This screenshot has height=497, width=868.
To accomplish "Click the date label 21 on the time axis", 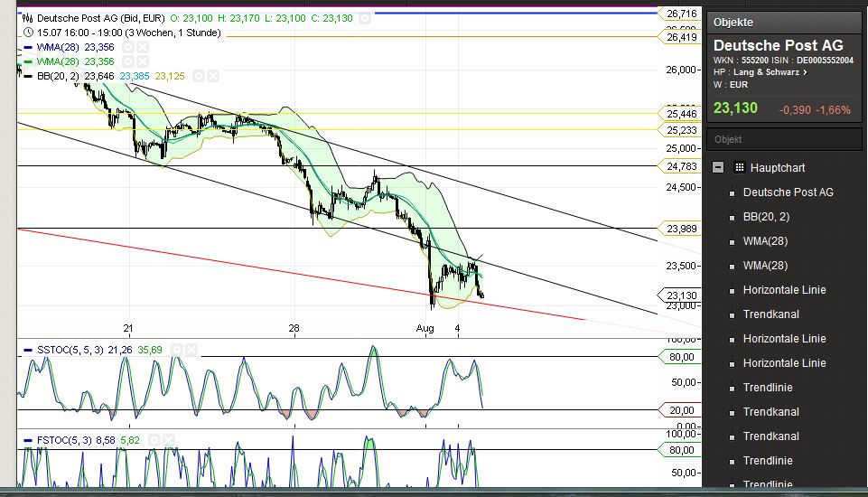I will pyautogui.click(x=128, y=329).
